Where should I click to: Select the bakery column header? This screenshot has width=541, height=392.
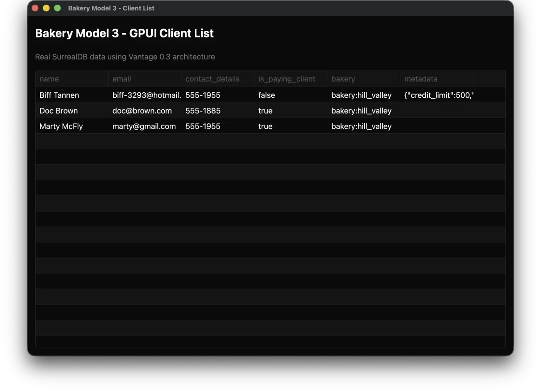tap(364, 79)
